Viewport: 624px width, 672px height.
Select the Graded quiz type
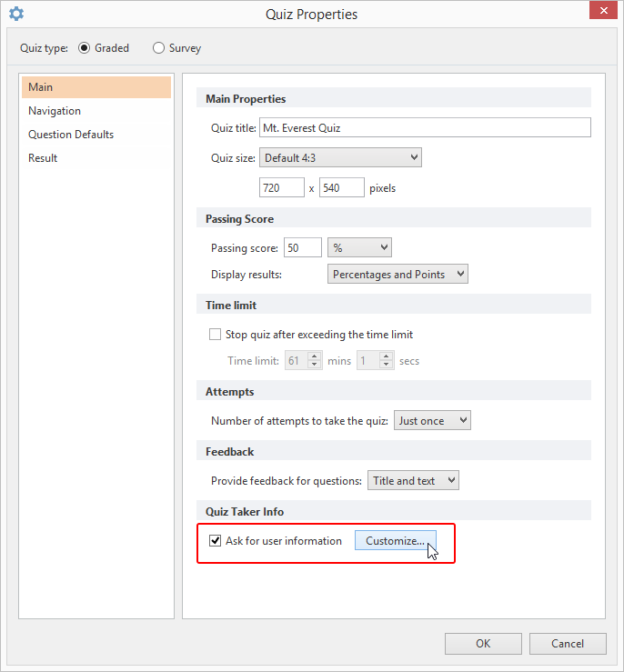point(85,48)
